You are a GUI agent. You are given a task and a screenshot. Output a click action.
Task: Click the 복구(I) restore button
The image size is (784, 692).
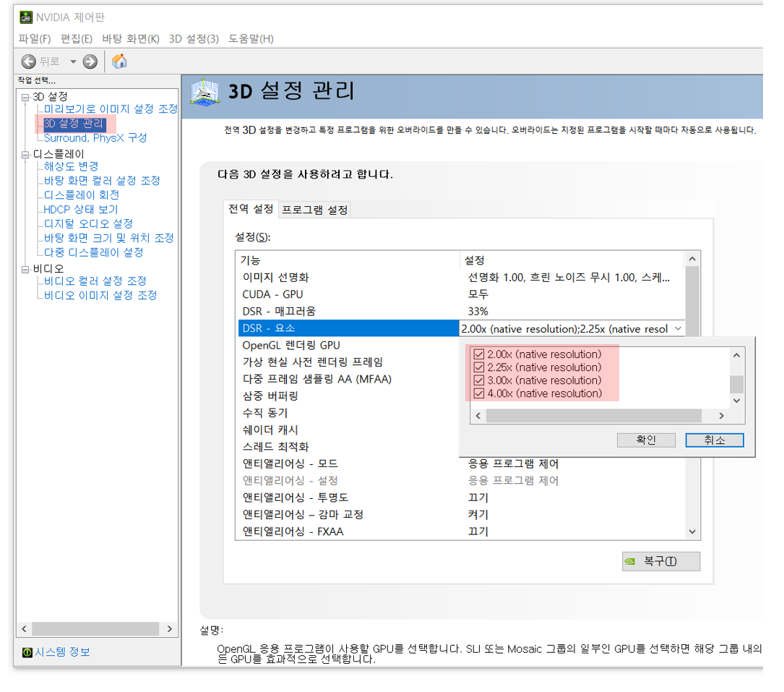(x=661, y=561)
